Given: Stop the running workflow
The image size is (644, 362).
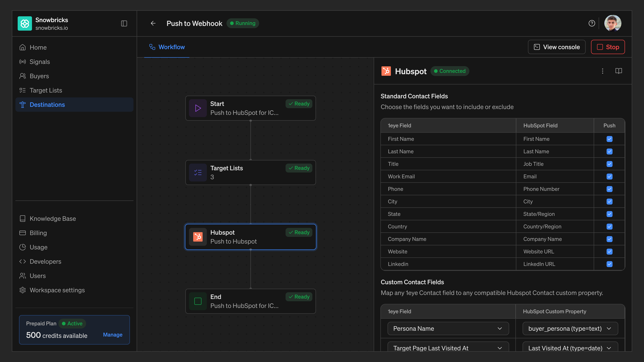Looking at the screenshot, I should point(608,47).
